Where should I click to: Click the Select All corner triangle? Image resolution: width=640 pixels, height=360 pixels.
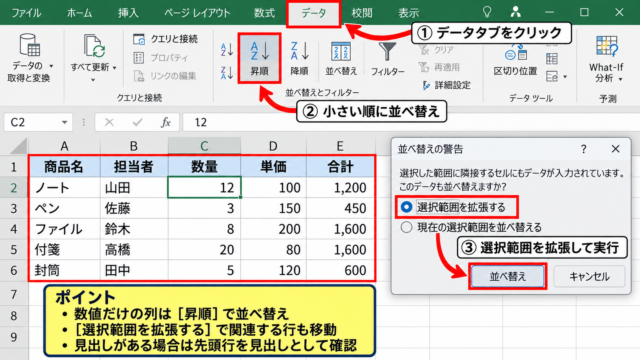pos(18,146)
